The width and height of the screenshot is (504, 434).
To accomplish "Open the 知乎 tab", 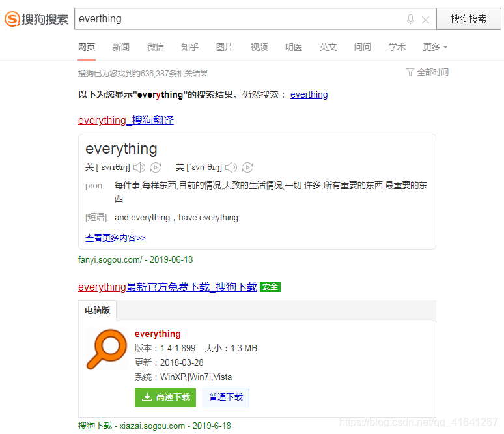I will 189,47.
